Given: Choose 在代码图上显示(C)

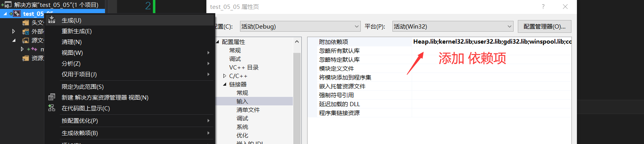Looking at the screenshot, I should coord(130,108).
